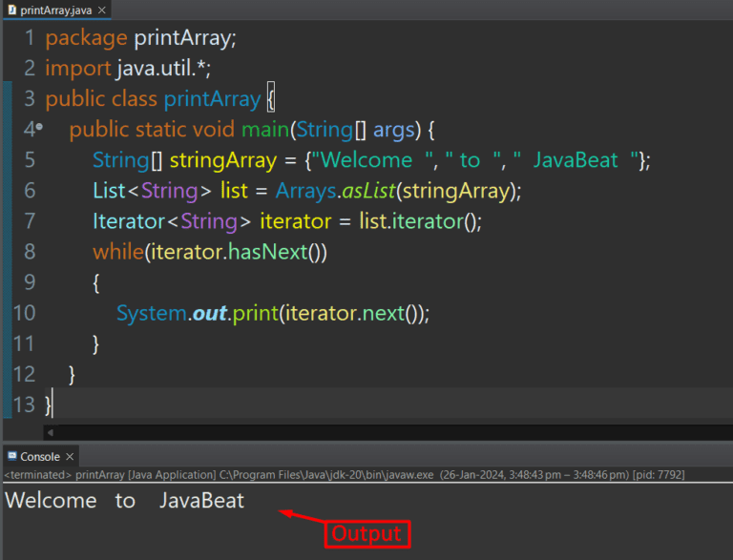Switch to the Console tab
The image size is (733, 560).
click(39, 456)
